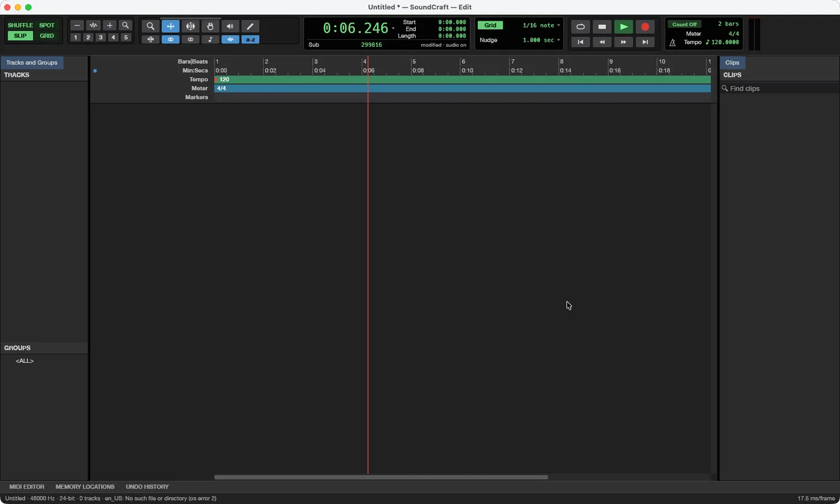Click the metronome icon next to Tempo

click(673, 43)
